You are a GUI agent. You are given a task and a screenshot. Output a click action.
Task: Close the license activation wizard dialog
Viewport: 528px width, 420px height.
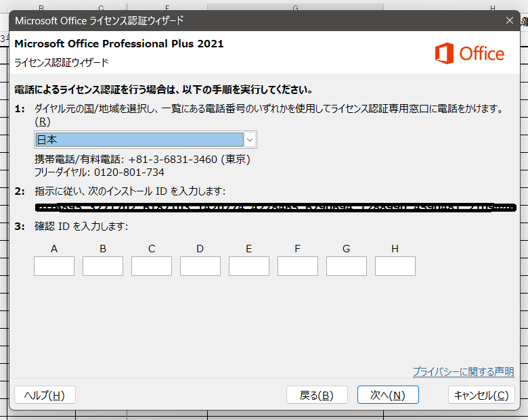point(510,20)
